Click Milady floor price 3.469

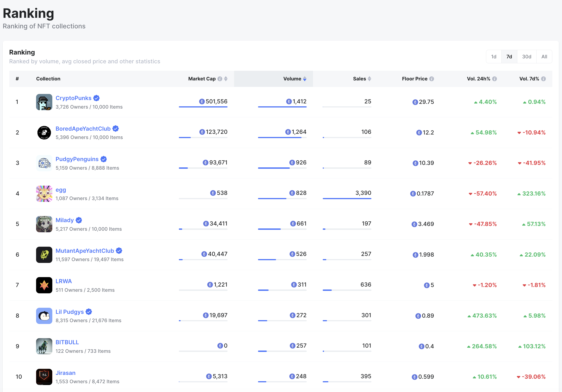(426, 224)
